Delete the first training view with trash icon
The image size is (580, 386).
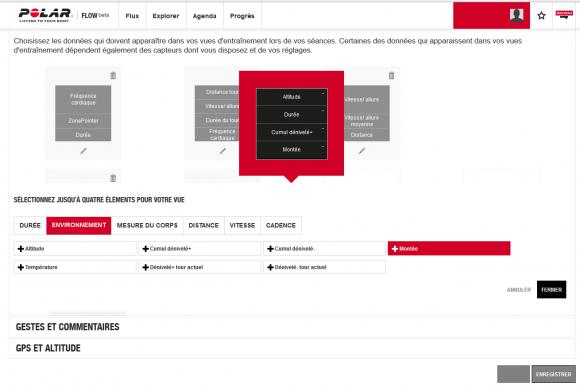click(113, 75)
